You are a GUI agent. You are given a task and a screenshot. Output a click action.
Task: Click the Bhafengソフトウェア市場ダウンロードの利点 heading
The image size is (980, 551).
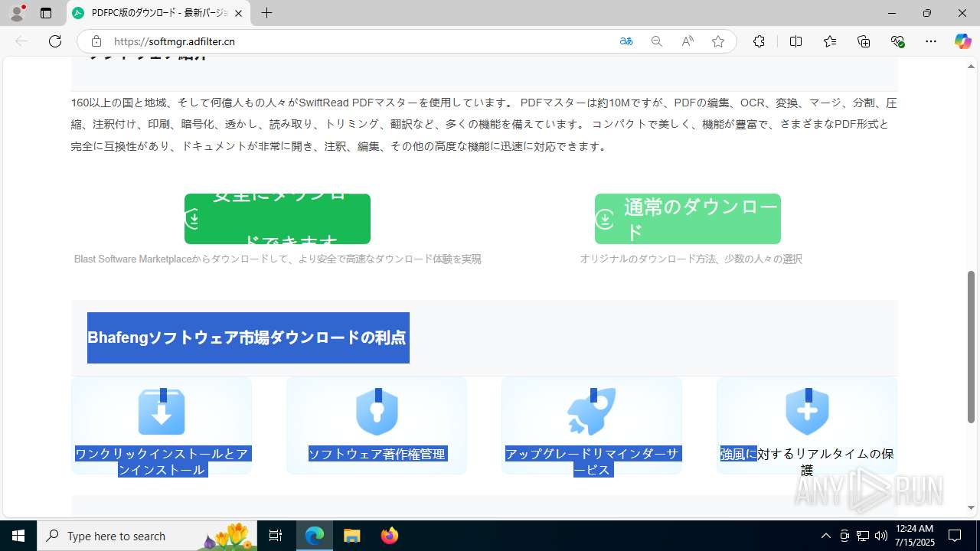tap(248, 337)
